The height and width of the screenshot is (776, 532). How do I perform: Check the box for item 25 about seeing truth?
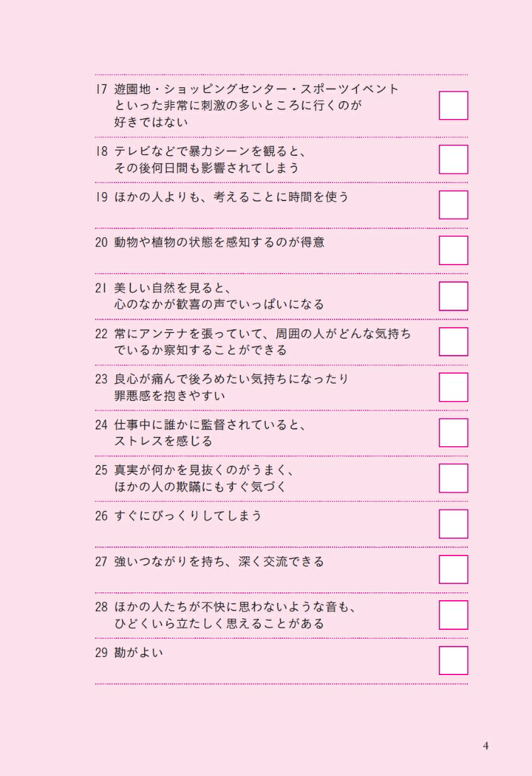(453, 478)
